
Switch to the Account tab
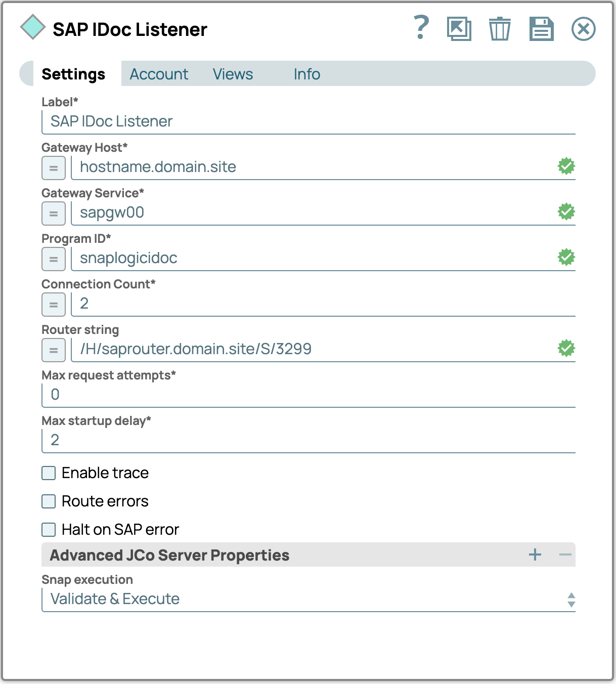pyautogui.click(x=159, y=74)
